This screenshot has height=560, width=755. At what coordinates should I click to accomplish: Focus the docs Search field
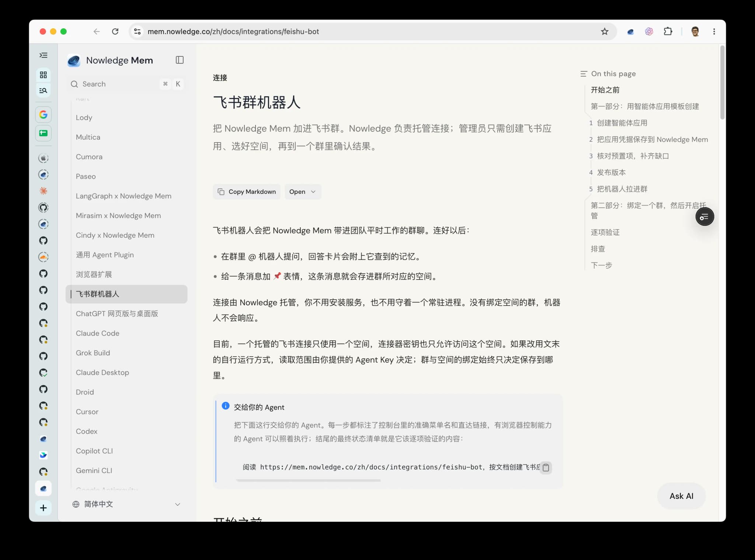point(126,84)
